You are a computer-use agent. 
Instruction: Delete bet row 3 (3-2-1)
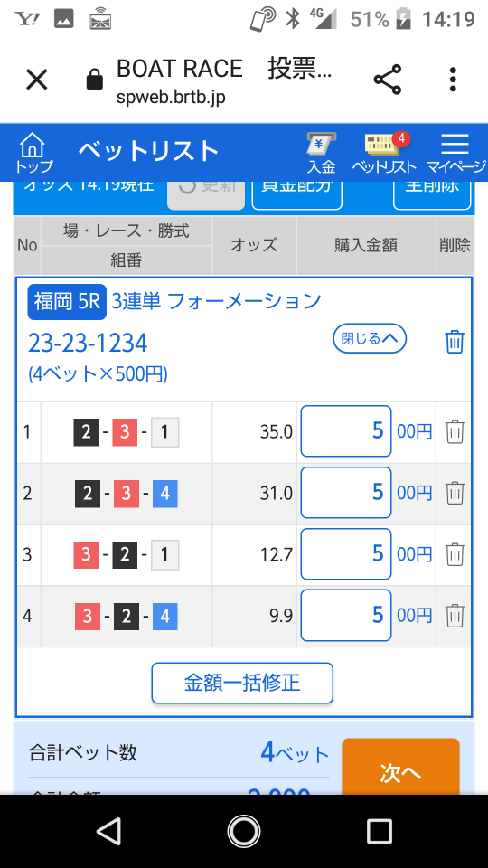(455, 554)
